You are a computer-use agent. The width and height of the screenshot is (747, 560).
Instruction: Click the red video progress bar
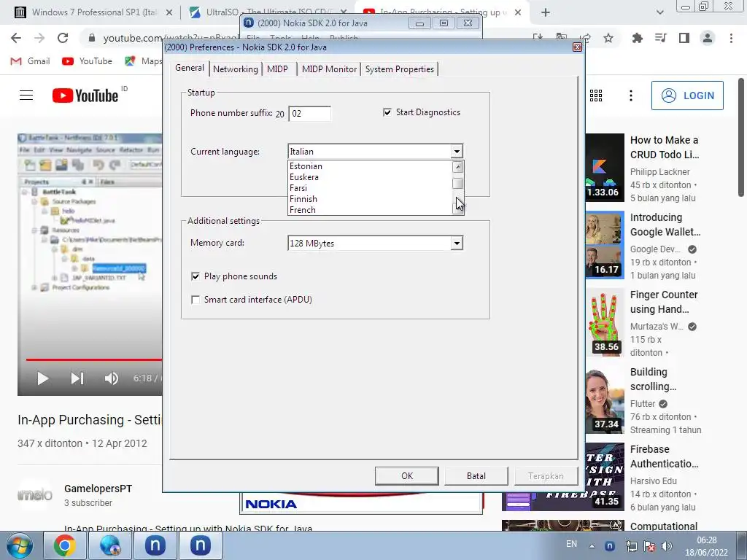point(94,359)
